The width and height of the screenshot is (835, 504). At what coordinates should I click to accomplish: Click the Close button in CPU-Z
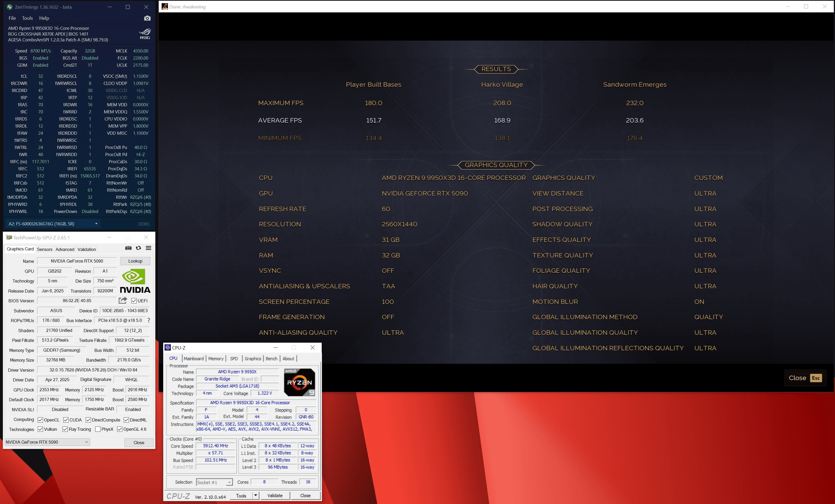[x=305, y=496]
